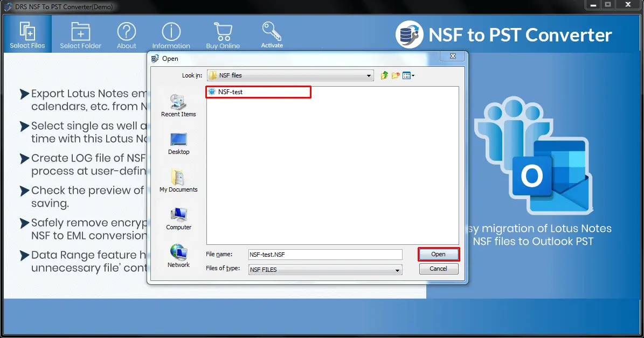Go to My Documents location
Image resolution: width=644 pixels, height=338 pixels.
(x=178, y=181)
